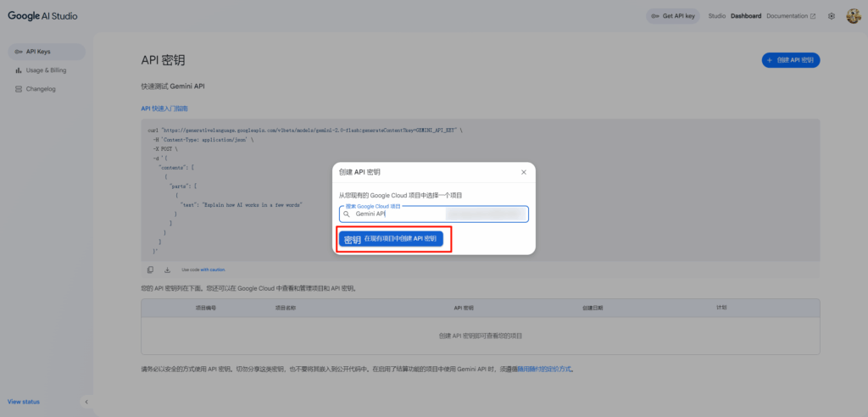This screenshot has height=417, width=868.
Task: Copy the curl code sample
Action: (x=150, y=270)
